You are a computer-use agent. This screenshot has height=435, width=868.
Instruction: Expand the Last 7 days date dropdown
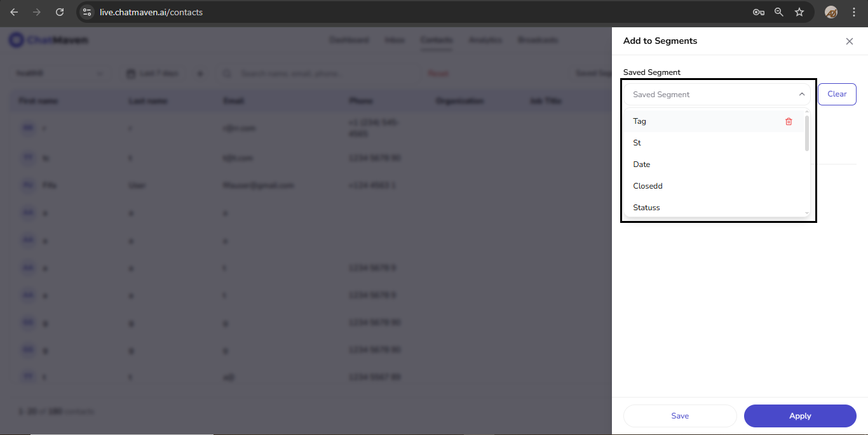[157, 73]
